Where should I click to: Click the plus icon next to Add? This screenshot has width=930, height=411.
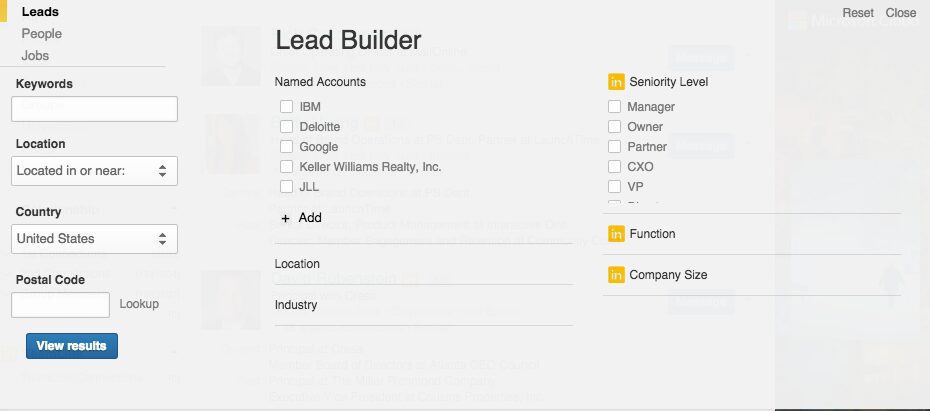click(x=286, y=218)
